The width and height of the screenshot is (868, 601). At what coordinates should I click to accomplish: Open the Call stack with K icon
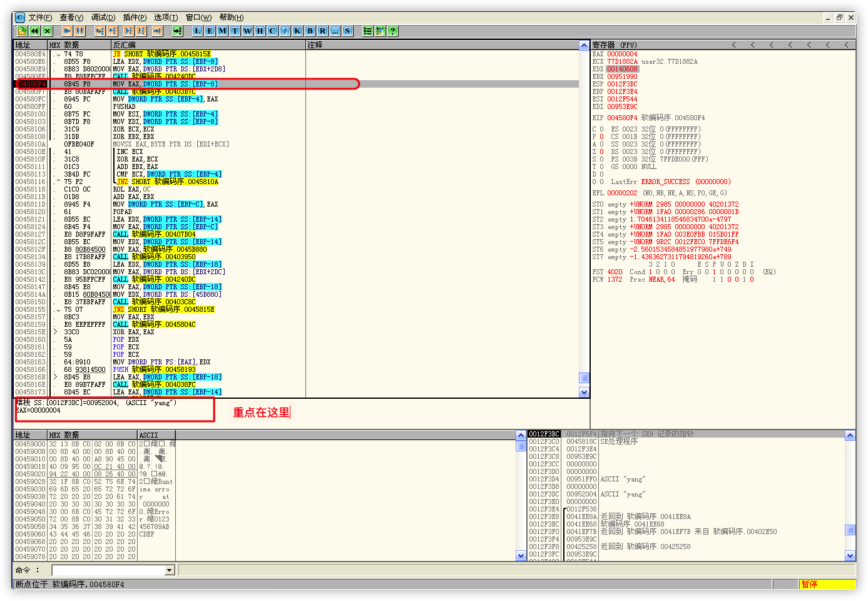click(x=297, y=31)
